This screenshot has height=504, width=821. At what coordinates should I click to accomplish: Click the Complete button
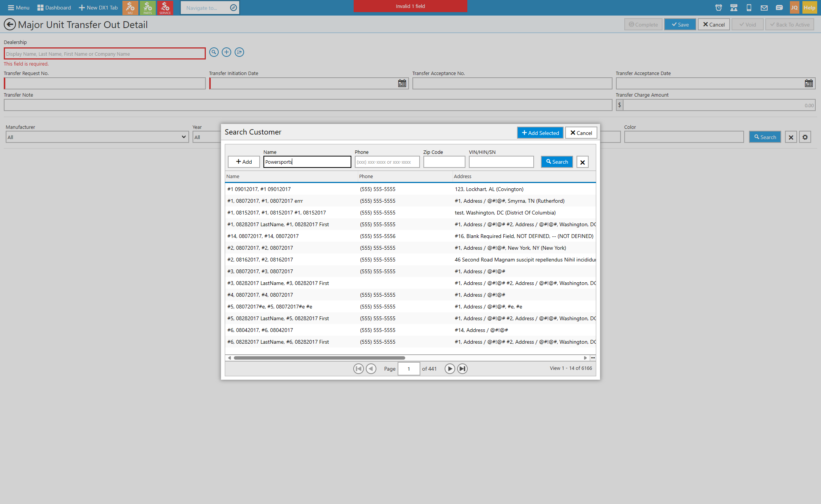[643, 25]
